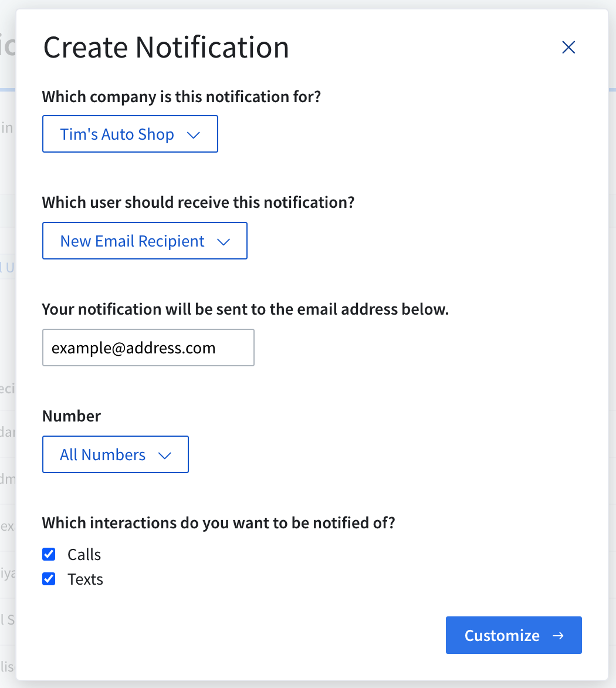Click the chevron beside All Numbers
Viewport: 616px width, 688px height.
[164, 456]
